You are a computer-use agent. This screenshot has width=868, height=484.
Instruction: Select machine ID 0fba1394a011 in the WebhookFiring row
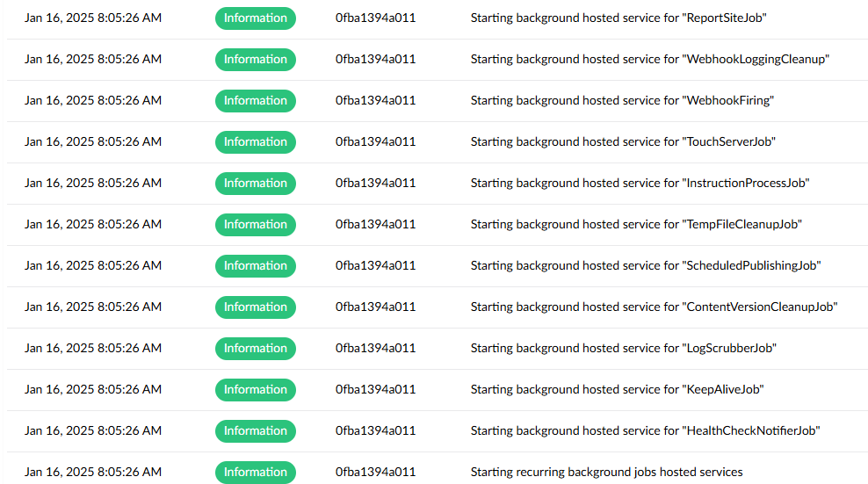pos(375,100)
